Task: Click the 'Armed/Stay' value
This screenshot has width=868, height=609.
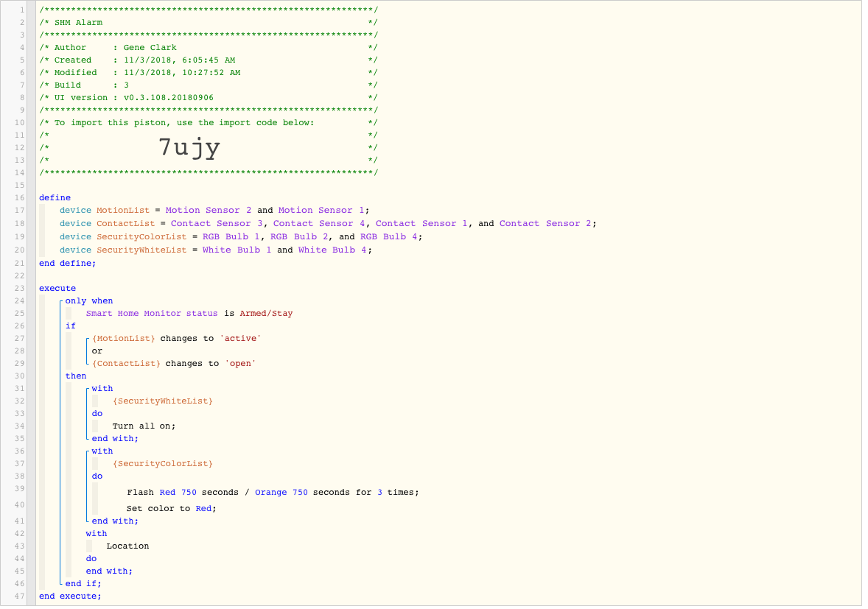Action: pyautogui.click(x=266, y=314)
